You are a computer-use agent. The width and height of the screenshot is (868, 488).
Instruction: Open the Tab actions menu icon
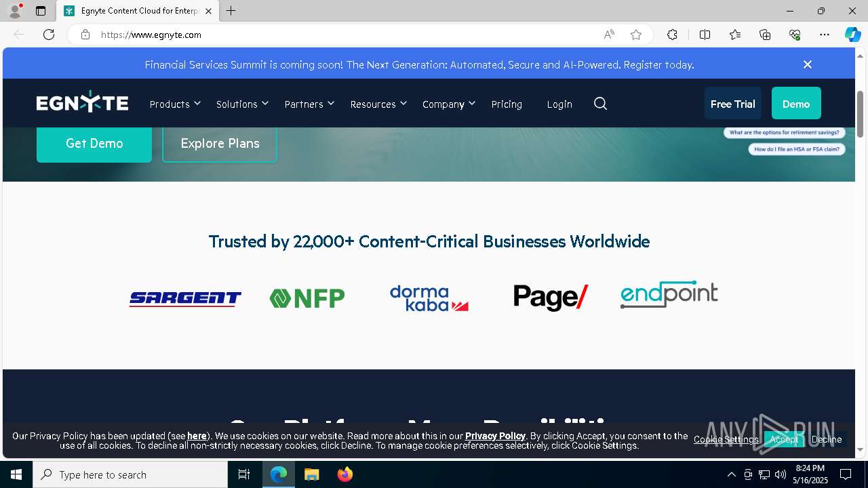41,11
